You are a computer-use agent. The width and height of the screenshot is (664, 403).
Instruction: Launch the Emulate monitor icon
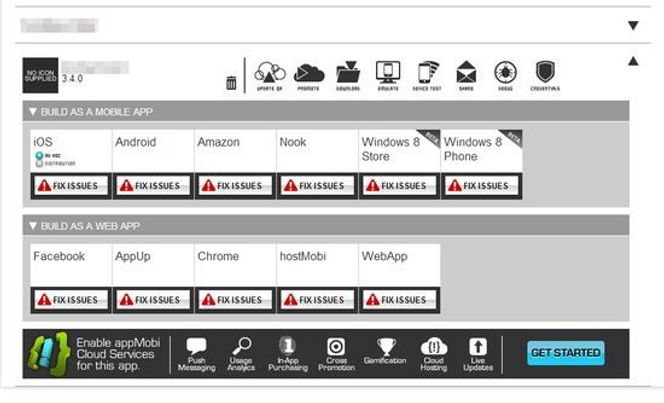point(388,76)
